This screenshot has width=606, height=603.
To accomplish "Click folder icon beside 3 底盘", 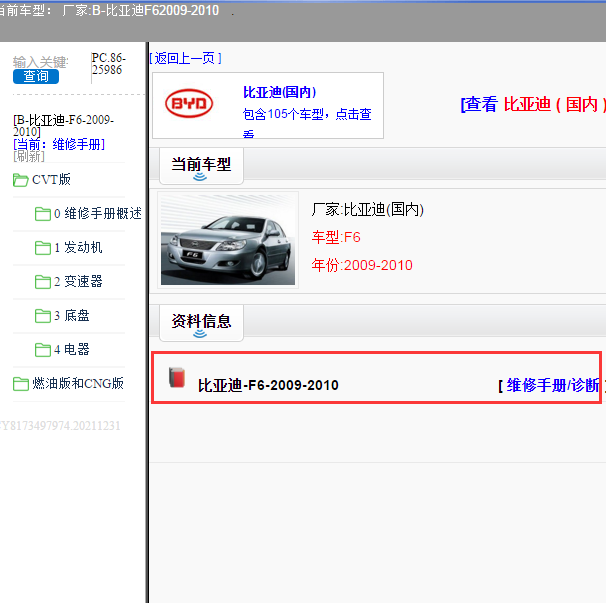I will tap(43, 316).
